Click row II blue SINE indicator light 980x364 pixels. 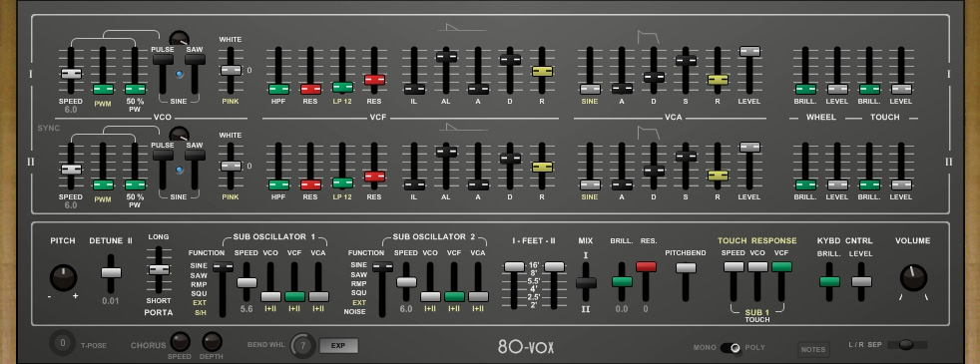click(x=180, y=170)
